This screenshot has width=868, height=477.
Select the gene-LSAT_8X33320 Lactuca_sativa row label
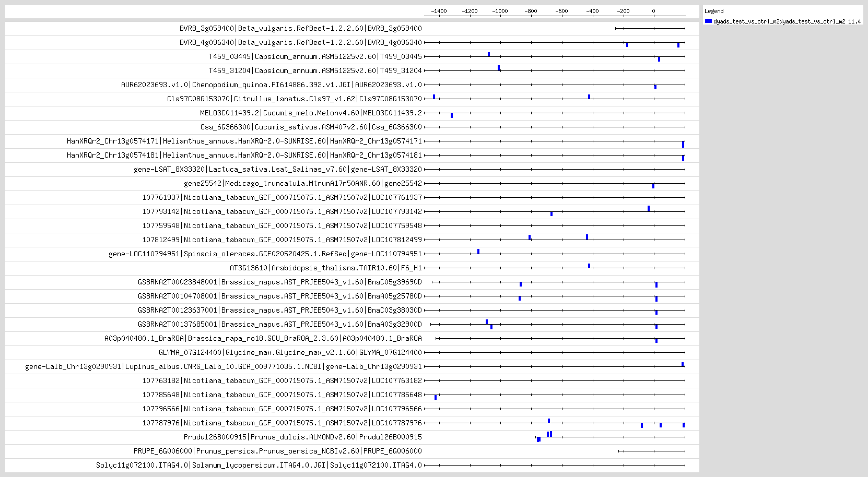[x=278, y=169]
